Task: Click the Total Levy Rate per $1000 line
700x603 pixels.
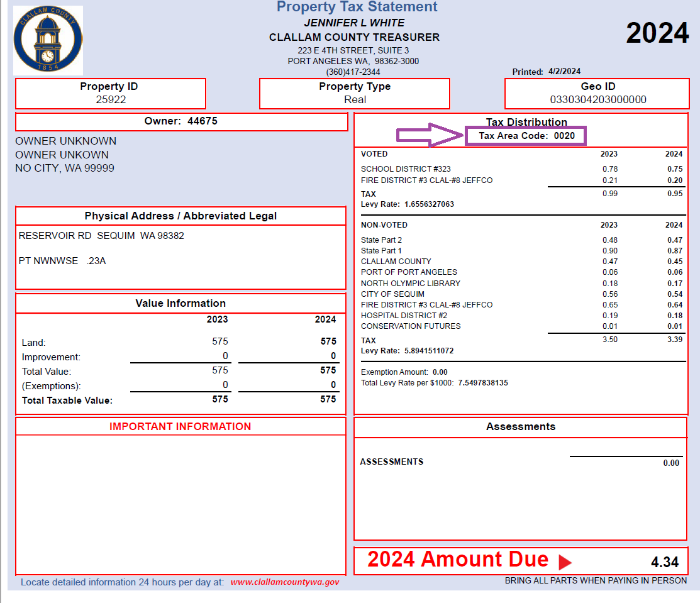Action: click(434, 383)
